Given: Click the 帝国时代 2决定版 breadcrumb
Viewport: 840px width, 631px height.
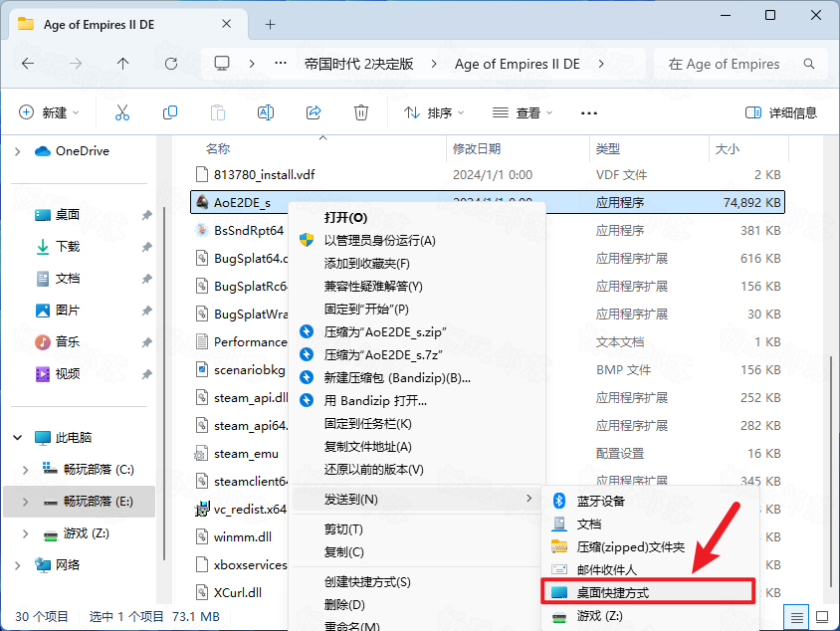Looking at the screenshot, I should pyautogui.click(x=359, y=65).
